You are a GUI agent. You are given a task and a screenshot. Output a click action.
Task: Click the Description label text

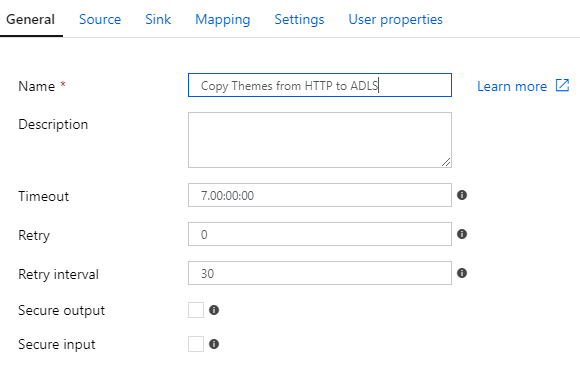(53, 125)
